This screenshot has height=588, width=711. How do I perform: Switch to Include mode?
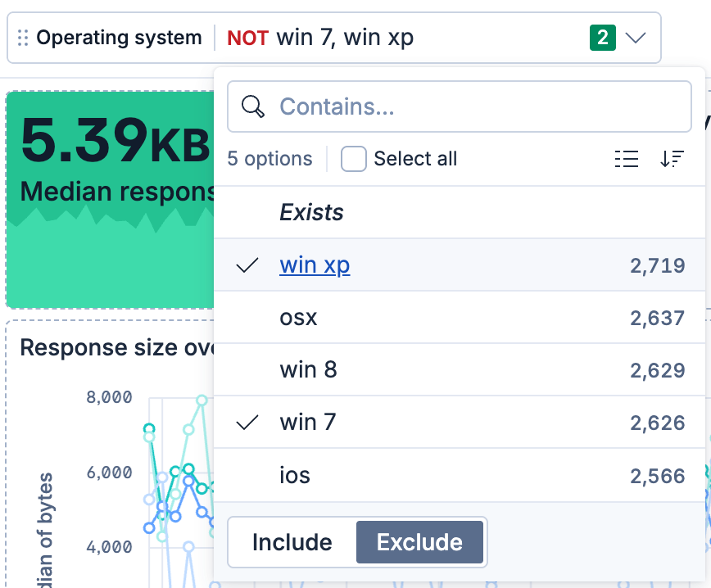(291, 542)
